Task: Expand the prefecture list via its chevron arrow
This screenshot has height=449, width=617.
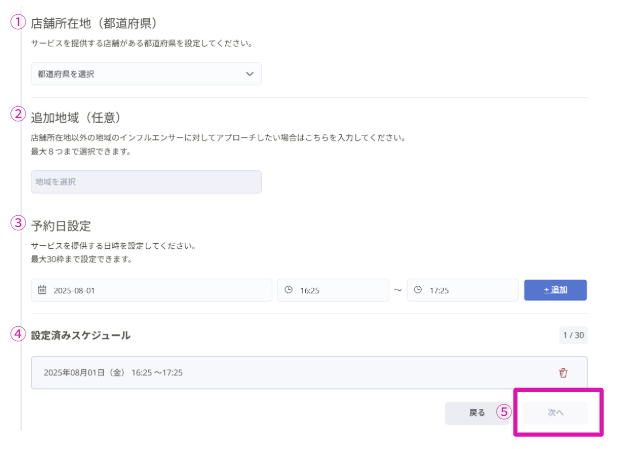Action: (x=250, y=74)
